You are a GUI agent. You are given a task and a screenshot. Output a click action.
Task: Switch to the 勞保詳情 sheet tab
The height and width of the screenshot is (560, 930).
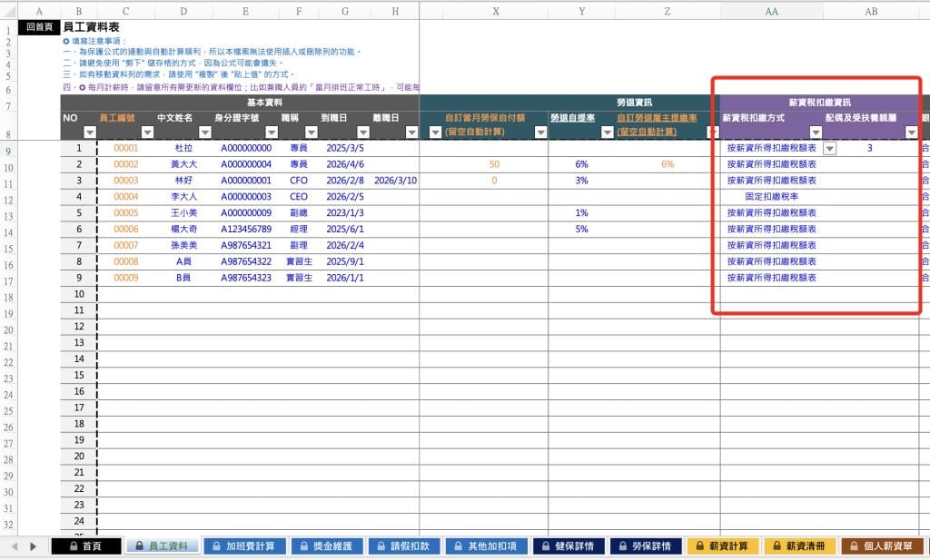pyautogui.click(x=646, y=545)
